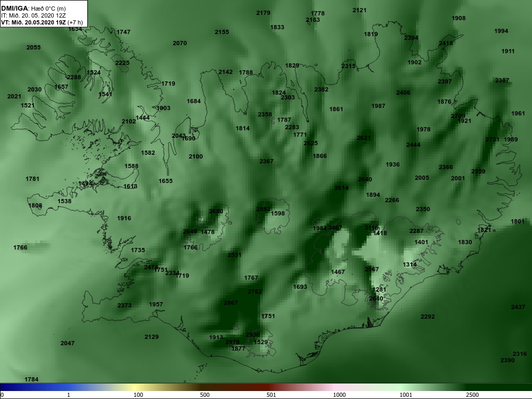The width and height of the screenshot is (532, 399).
Task: Click the map value 2179 at the top
Action: (263, 13)
